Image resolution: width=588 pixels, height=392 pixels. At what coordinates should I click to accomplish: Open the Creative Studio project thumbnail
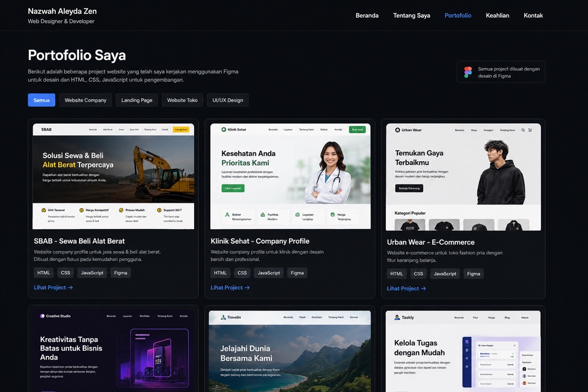(113, 351)
